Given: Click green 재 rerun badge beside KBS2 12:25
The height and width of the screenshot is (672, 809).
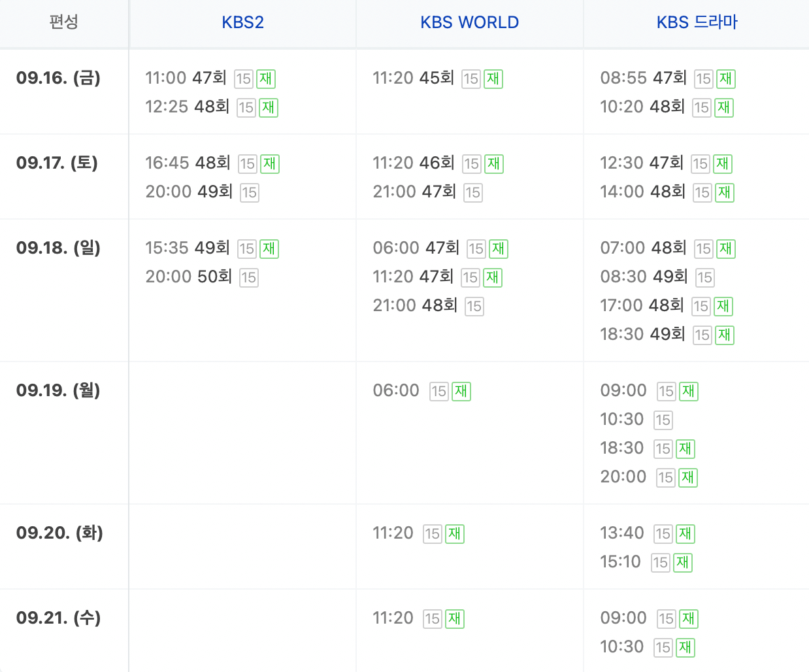Looking at the screenshot, I should 269,108.
